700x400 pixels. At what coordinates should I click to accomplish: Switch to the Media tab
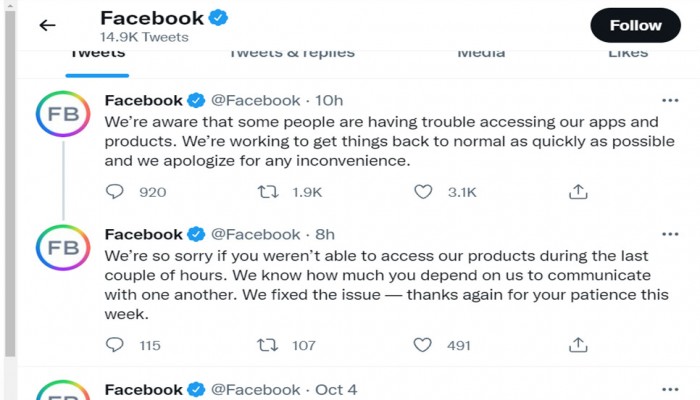click(481, 54)
